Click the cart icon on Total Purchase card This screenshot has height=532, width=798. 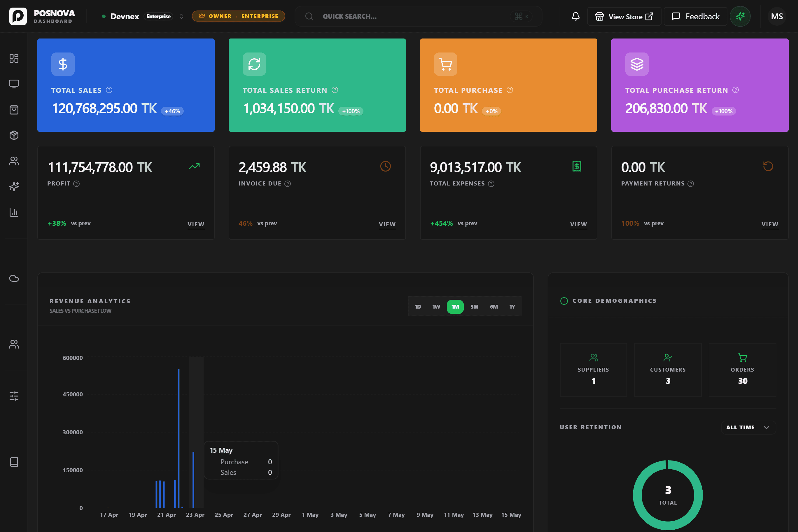(445, 64)
